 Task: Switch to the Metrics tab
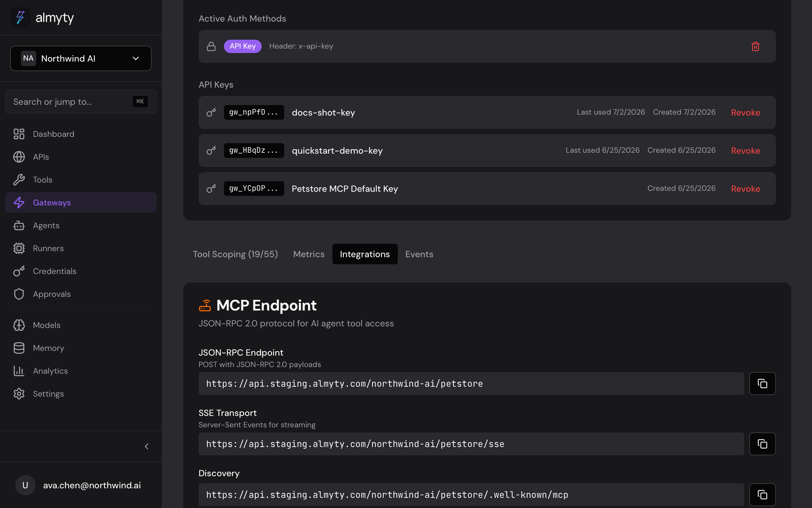pyautogui.click(x=309, y=254)
